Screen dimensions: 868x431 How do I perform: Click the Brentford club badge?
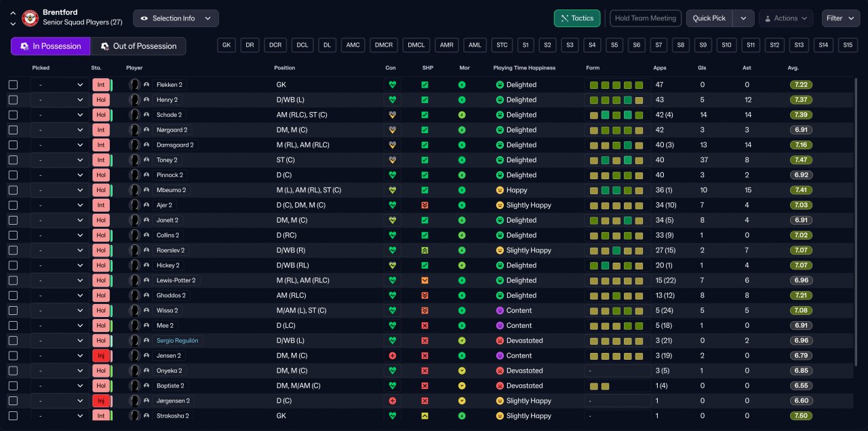31,18
